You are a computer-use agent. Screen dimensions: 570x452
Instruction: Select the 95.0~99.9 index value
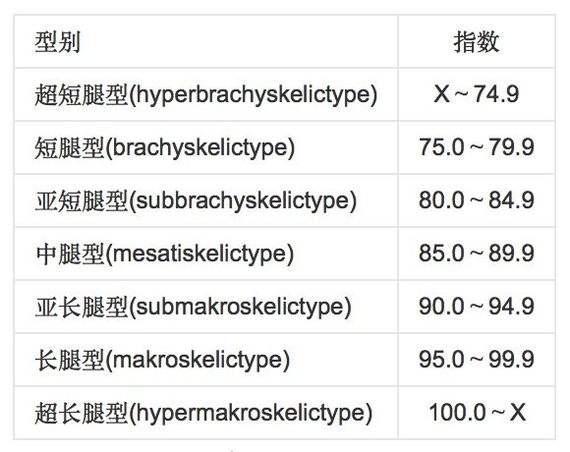tap(476, 359)
